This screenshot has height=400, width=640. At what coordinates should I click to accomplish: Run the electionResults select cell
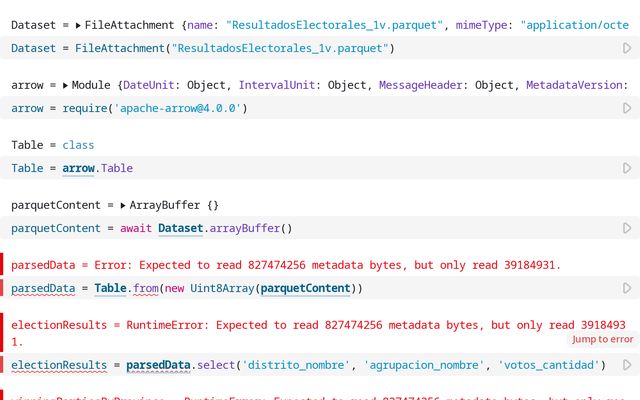point(627,365)
